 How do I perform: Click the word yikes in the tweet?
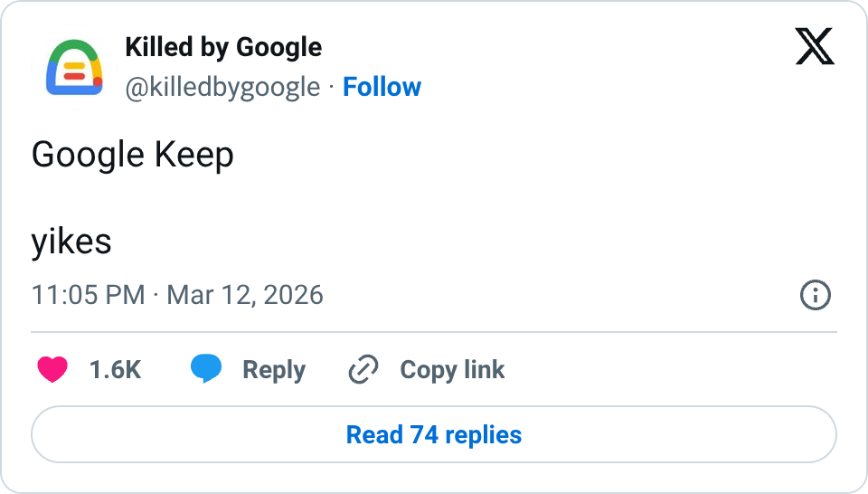(71, 241)
